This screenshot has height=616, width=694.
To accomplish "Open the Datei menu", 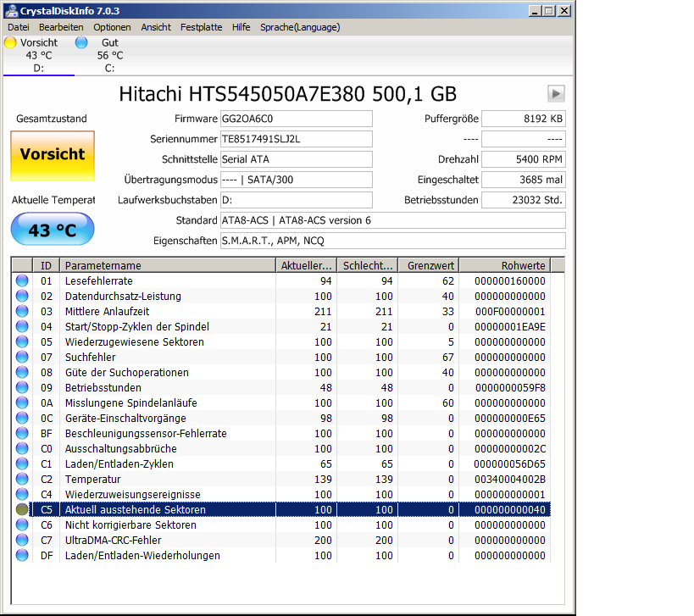I will click(x=18, y=27).
